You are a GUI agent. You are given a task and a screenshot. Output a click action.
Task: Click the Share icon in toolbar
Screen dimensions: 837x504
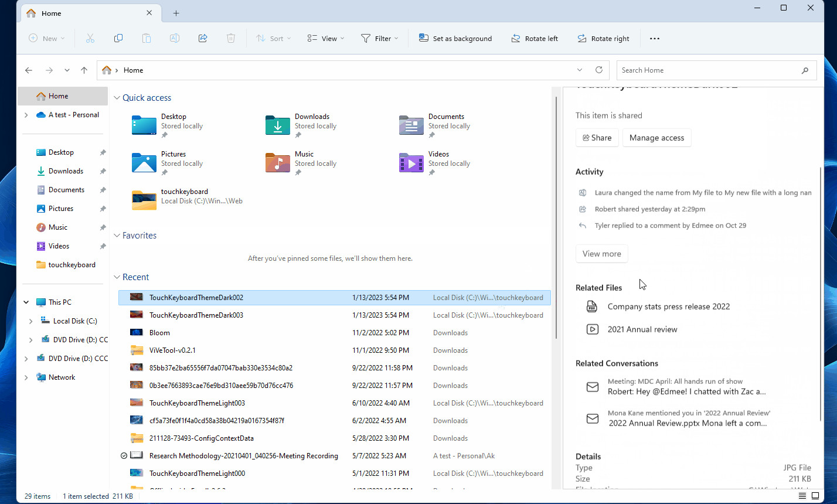pyautogui.click(x=203, y=39)
